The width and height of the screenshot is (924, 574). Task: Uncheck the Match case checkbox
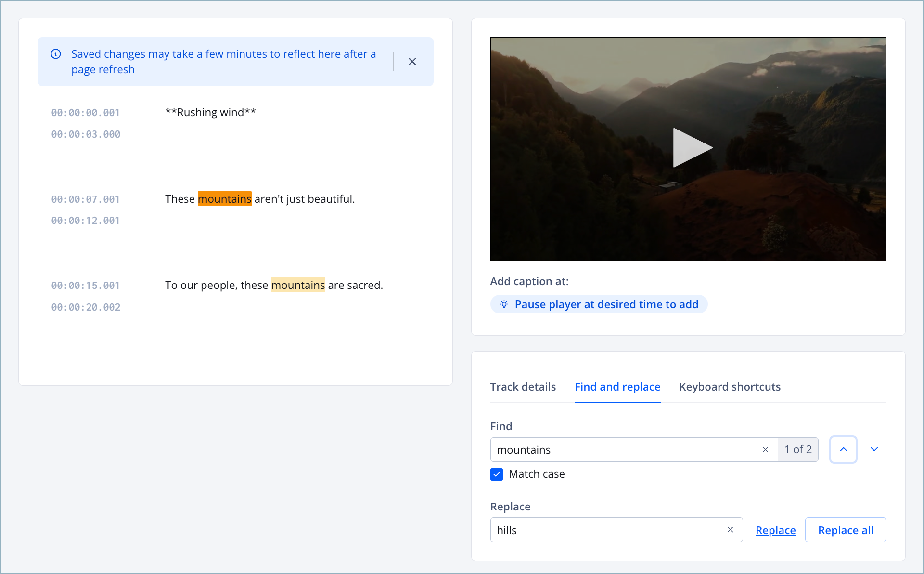tap(497, 474)
